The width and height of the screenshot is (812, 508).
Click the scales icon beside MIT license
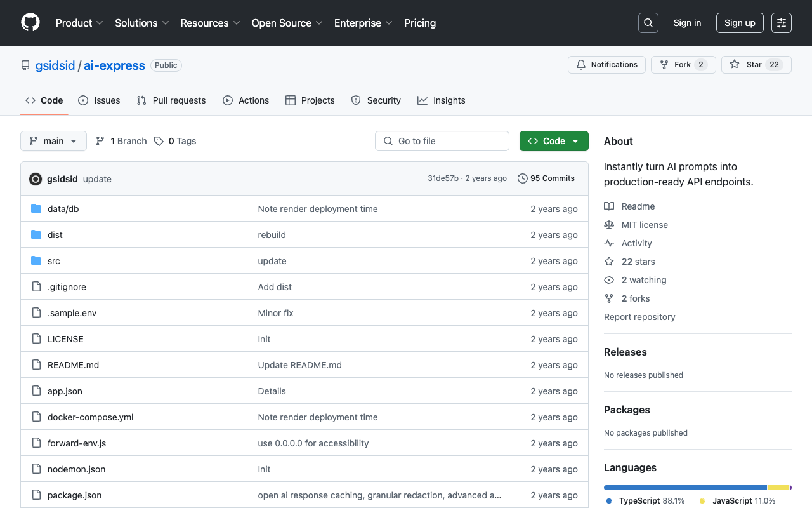(x=609, y=225)
